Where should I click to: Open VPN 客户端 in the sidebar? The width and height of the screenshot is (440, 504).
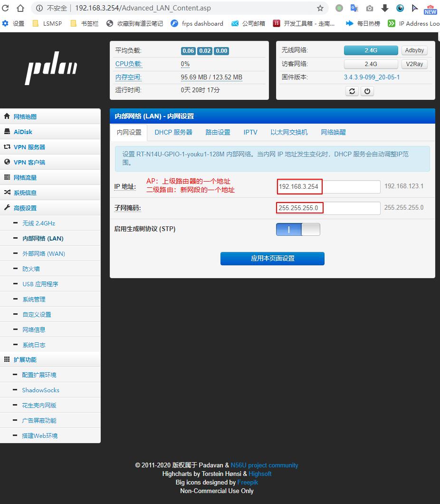(x=50, y=162)
